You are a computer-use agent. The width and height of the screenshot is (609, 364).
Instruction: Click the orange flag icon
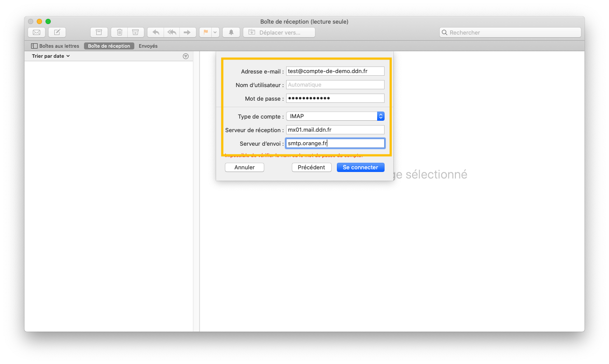point(206,32)
